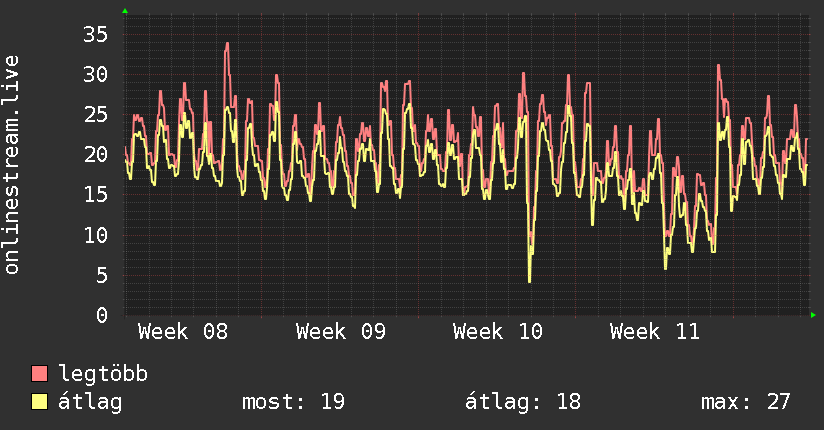Click the 'max: 27' value
This screenshot has width=824, height=430.
point(745,402)
